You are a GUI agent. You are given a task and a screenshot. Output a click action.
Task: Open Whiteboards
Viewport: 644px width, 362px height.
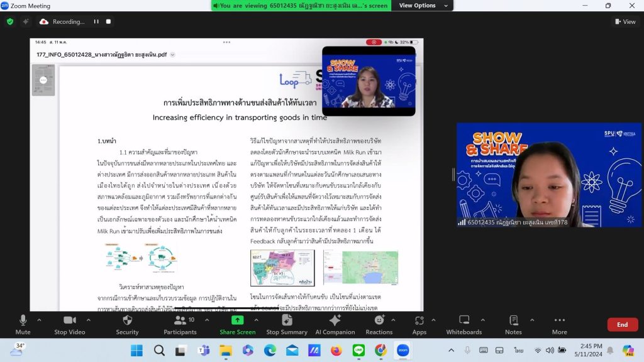click(x=464, y=324)
